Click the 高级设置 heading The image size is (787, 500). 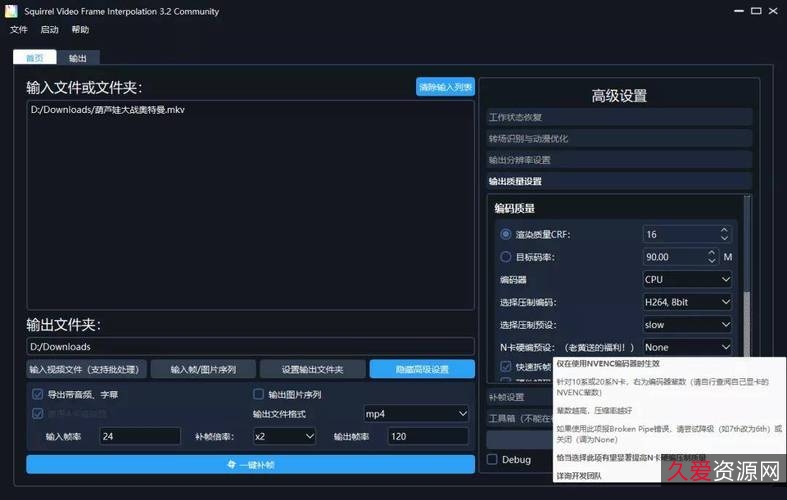[x=619, y=95]
